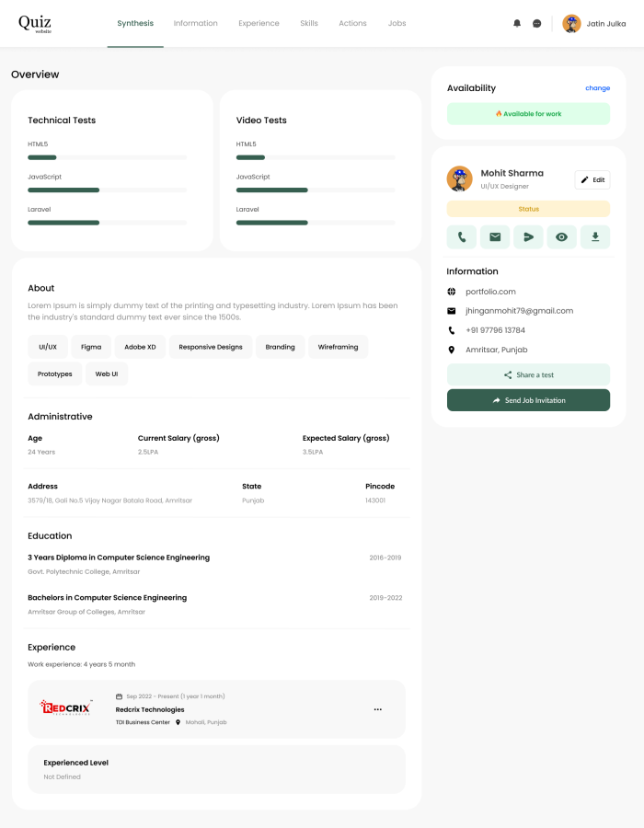Click the Redcrix Technologies company name
Screen dimensions: 644x828
[x=150, y=709]
